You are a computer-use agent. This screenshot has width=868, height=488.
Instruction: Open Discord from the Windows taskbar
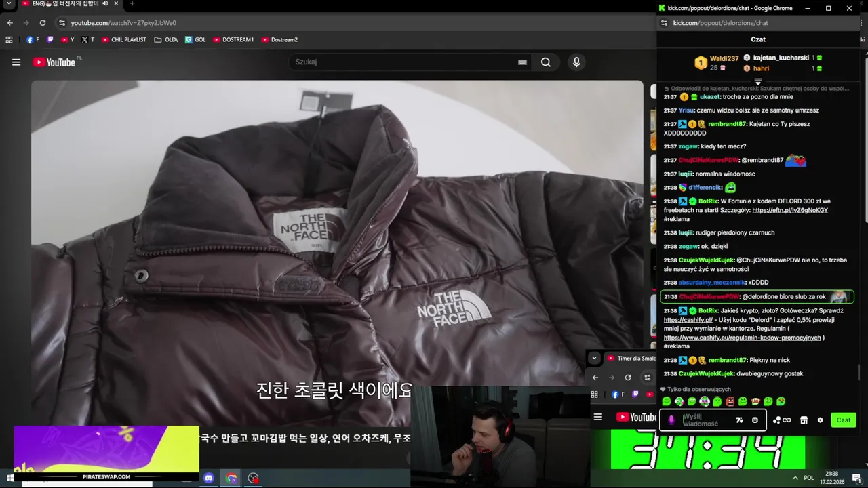(x=209, y=478)
